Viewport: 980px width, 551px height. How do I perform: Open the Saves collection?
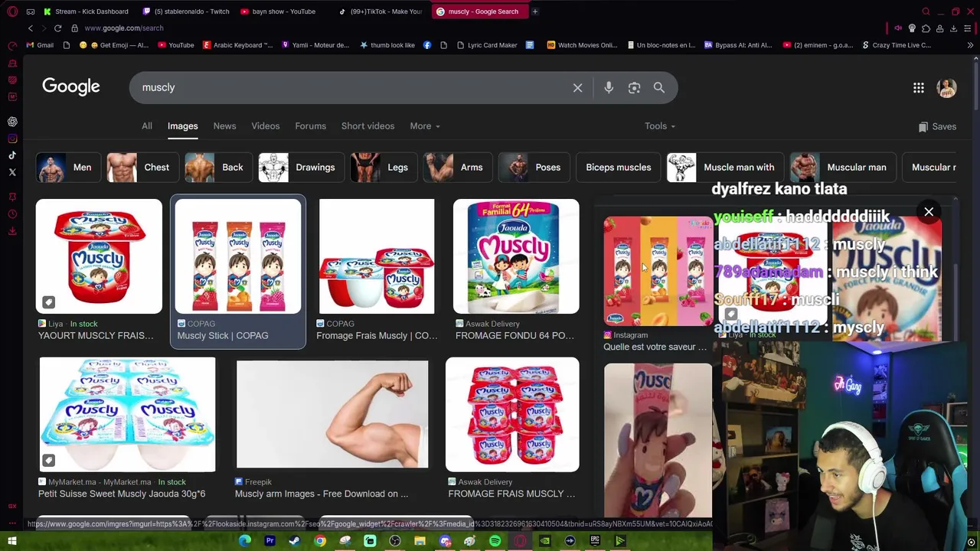pos(937,126)
